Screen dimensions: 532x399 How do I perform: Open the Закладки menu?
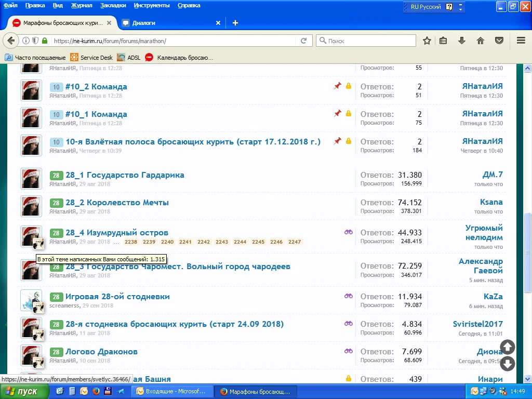pyautogui.click(x=112, y=6)
